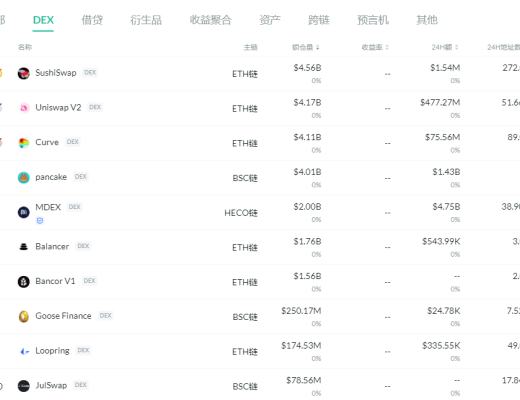
Task: Open the Loopring project link
Action: 52,351
